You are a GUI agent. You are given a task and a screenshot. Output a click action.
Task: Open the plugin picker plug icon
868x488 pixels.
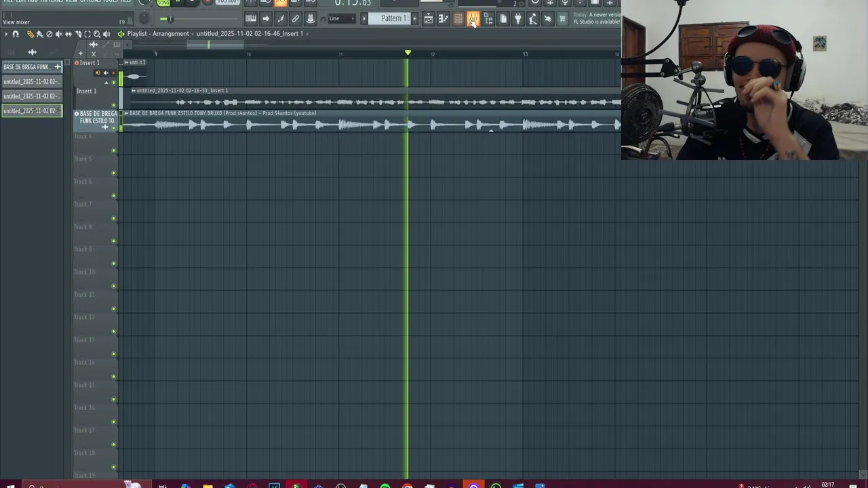[x=517, y=18]
